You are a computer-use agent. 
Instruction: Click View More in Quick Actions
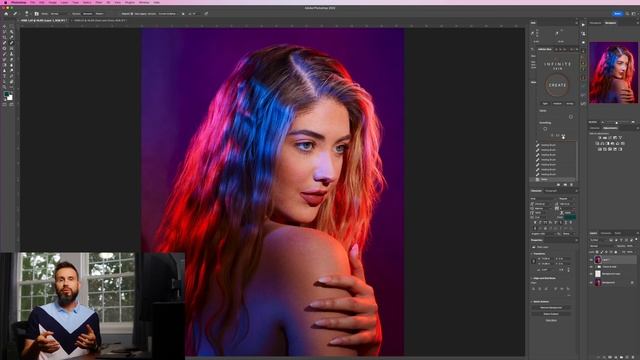[551, 320]
